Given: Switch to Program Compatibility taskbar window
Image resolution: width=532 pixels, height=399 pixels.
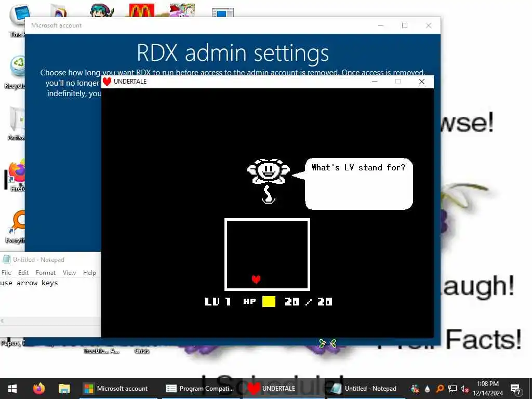Looking at the screenshot, I should [x=201, y=389].
